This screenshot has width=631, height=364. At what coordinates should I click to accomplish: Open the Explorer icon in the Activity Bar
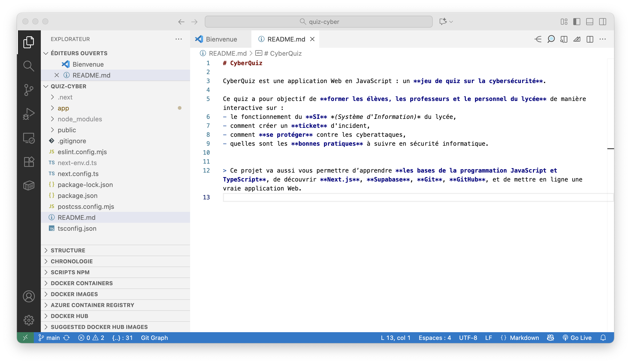click(x=29, y=43)
